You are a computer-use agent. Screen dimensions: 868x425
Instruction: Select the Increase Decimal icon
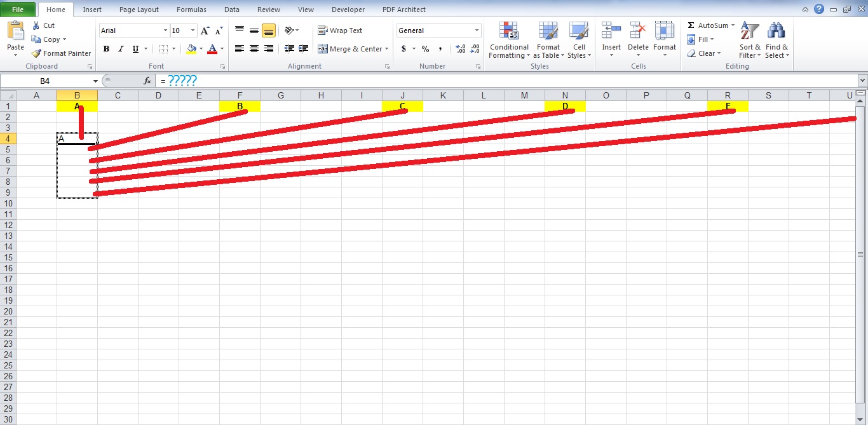point(461,48)
